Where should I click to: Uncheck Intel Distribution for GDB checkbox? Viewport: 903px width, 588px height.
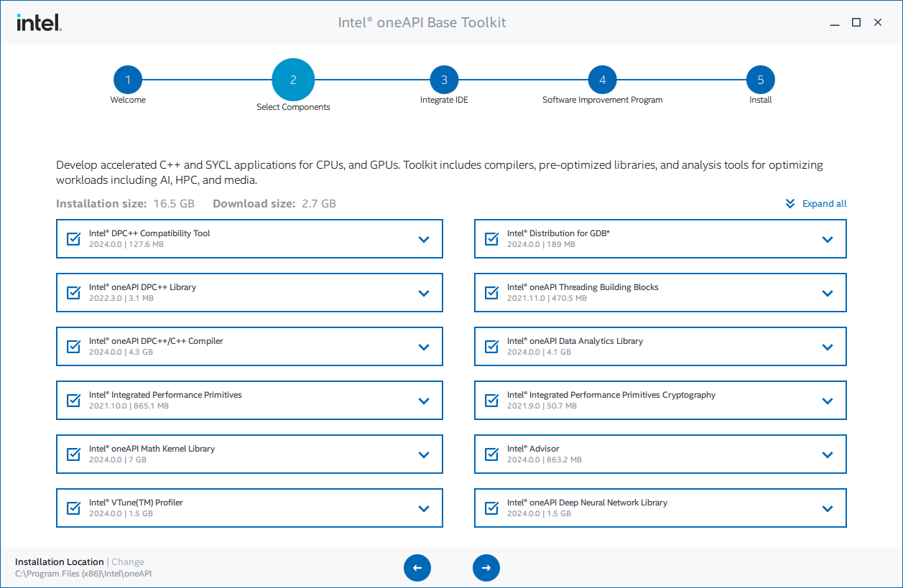click(x=491, y=239)
